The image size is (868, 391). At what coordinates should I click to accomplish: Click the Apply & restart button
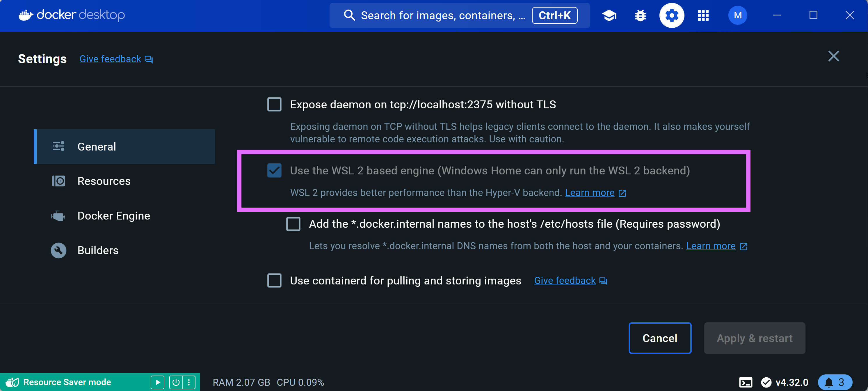[755, 338]
